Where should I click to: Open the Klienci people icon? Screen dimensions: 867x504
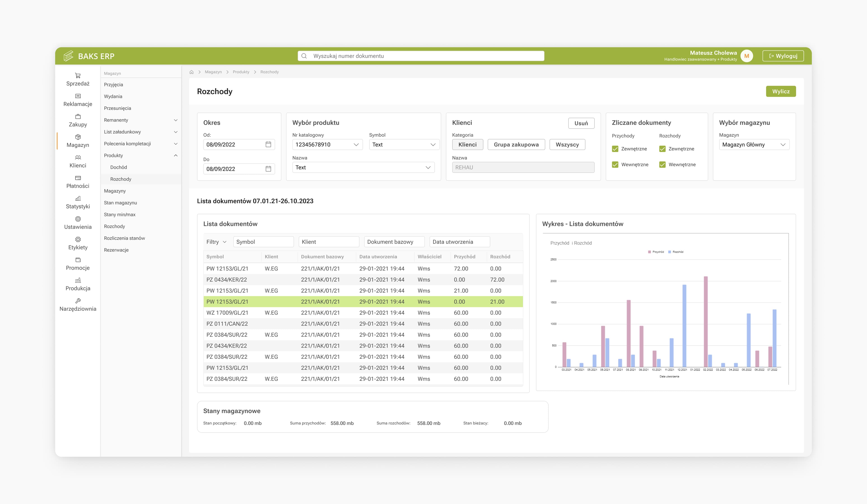78,157
